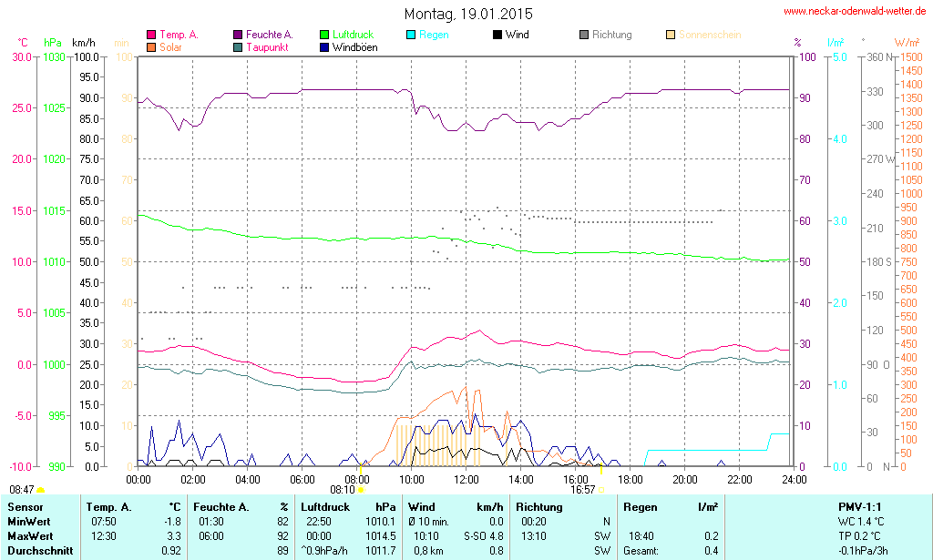Click the pink Temp. A. legend swatch

151,36
